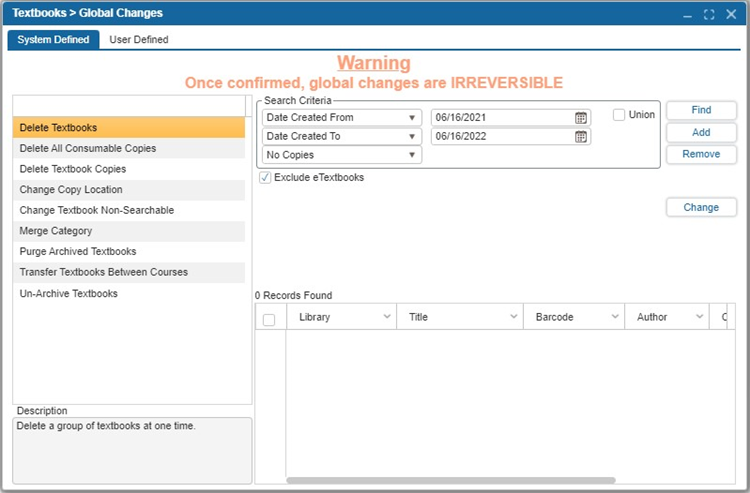Viewport: 750px width, 493px height.
Task: Select Delete Textbooks in the list
Action: coord(129,128)
